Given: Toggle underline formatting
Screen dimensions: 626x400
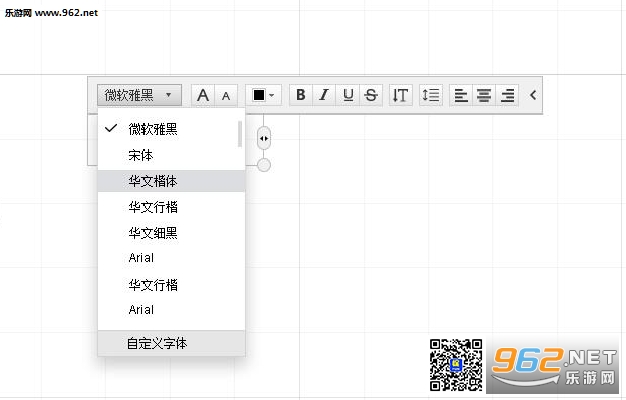Looking at the screenshot, I should pos(348,95).
